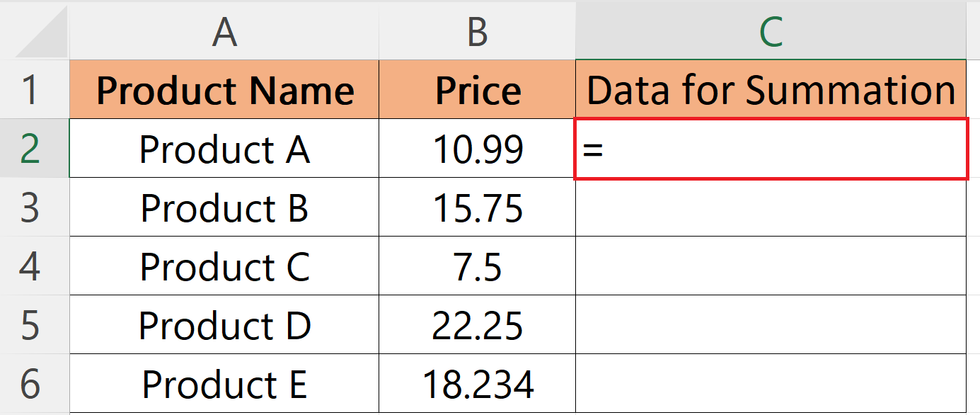The width and height of the screenshot is (980, 415).
Task: Select row 1 header
Action: pos(34,91)
